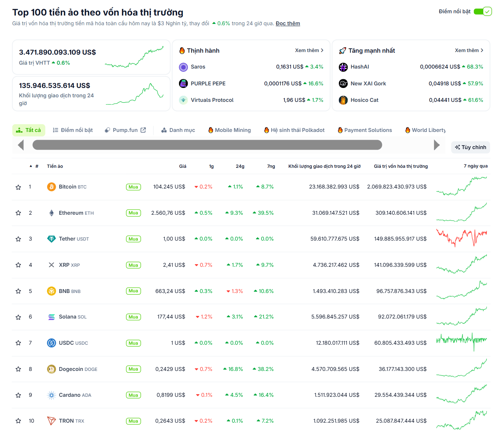Viewport: 504px width, 433px height.
Task: Click the left scroll arrow of tabs
Action: [x=21, y=145]
